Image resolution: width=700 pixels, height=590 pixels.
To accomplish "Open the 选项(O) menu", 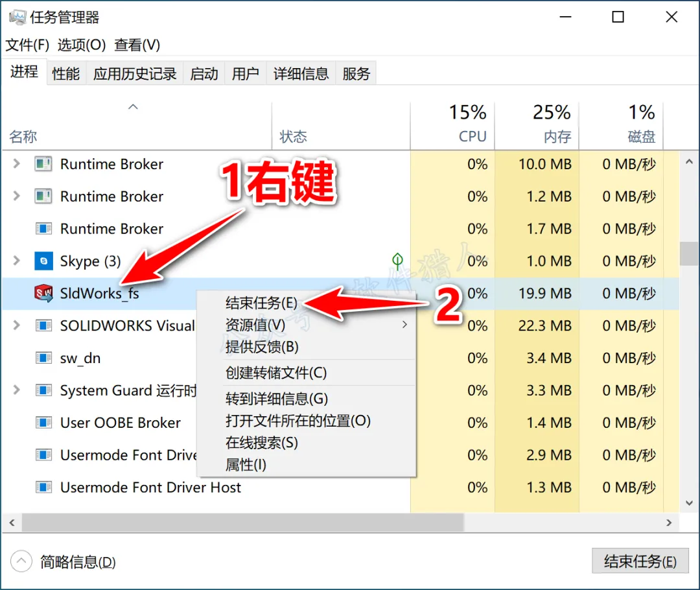I will coord(82,45).
